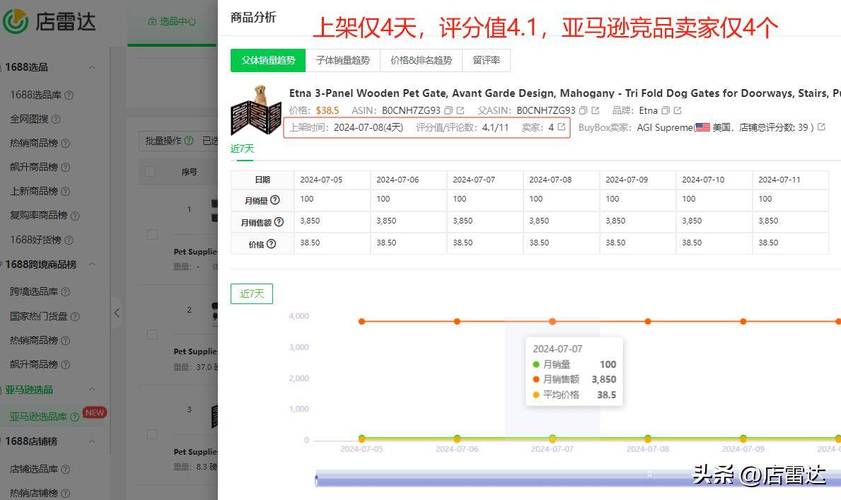
Task: Tick the select-all checkbox beside 序号
Action: (150, 172)
